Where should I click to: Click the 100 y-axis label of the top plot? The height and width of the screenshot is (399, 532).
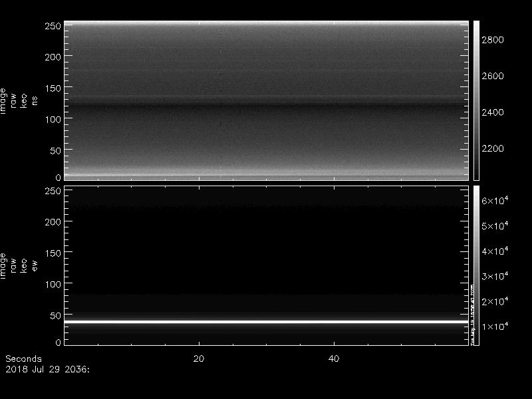[x=53, y=120]
